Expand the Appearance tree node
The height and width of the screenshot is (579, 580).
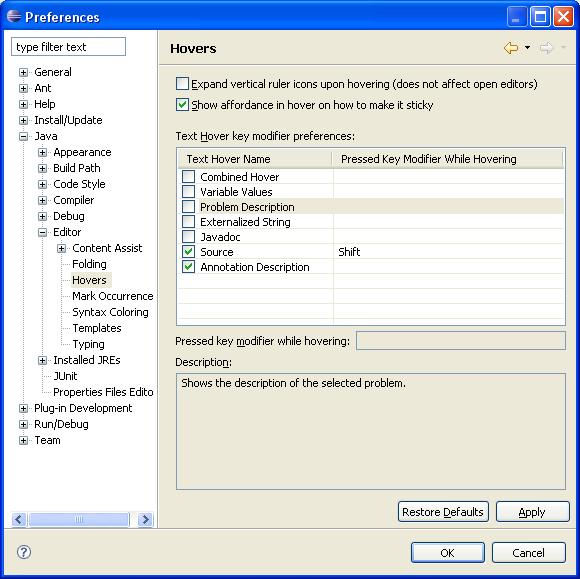coord(43,152)
